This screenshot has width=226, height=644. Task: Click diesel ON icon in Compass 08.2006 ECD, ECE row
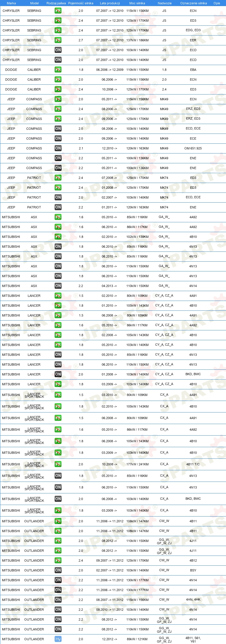(58, 129)
